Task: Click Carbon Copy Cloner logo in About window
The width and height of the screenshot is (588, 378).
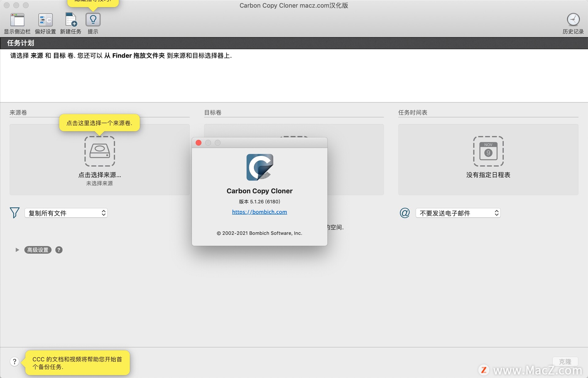Action: 260,167
